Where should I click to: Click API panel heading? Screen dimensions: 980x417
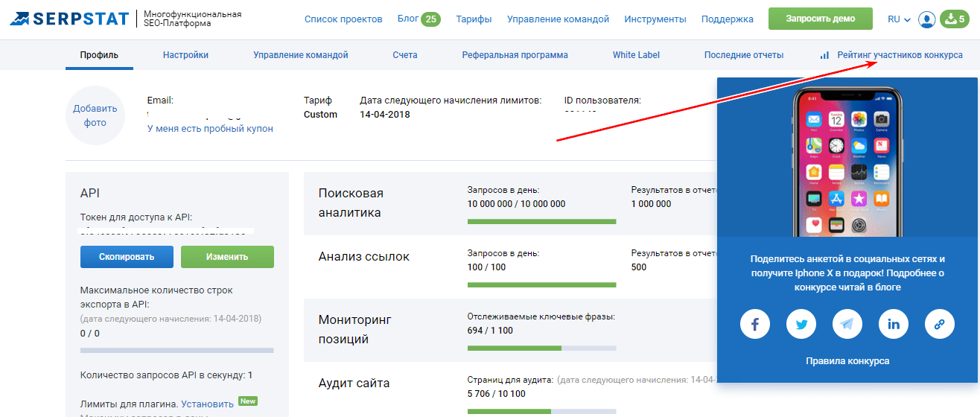(90, 193)
